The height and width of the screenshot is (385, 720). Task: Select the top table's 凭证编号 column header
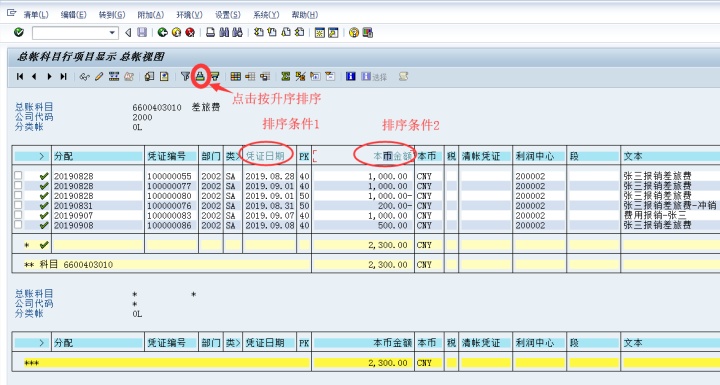(171, 156)
